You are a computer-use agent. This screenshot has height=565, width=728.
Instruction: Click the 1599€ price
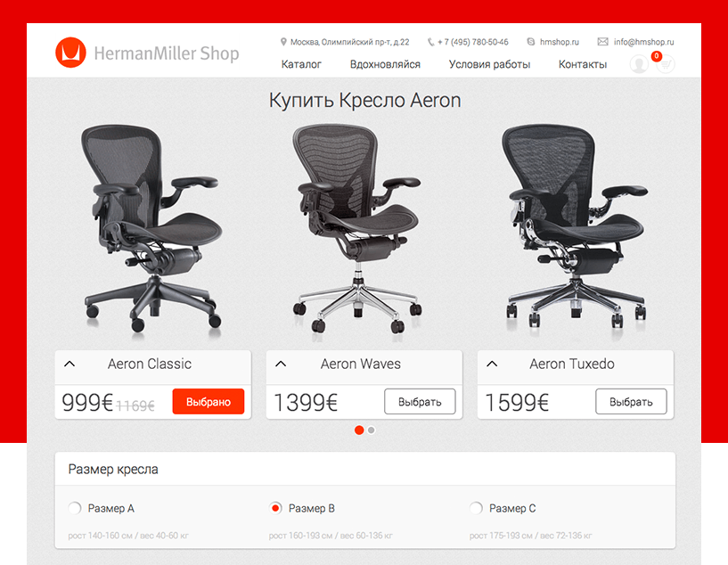pyautogui.click(x=517, y=402)
